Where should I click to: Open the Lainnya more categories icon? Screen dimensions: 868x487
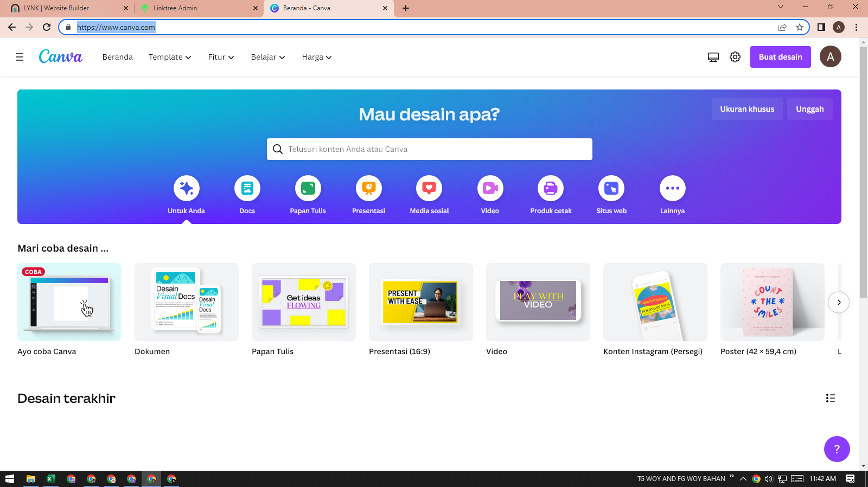click(x=673, y=188)
